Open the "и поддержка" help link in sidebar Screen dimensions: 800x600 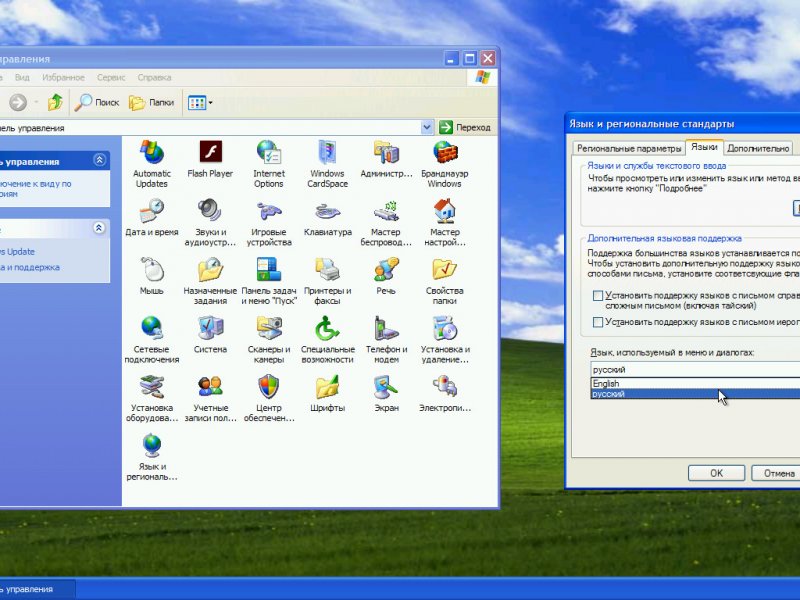tap(30, 267)
